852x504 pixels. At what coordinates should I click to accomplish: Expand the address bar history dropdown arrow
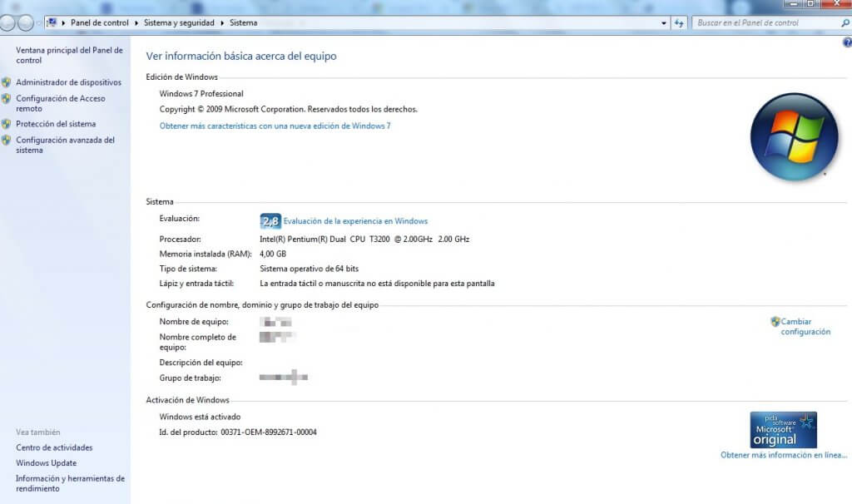pyautogui.click(x=663, y=22)
